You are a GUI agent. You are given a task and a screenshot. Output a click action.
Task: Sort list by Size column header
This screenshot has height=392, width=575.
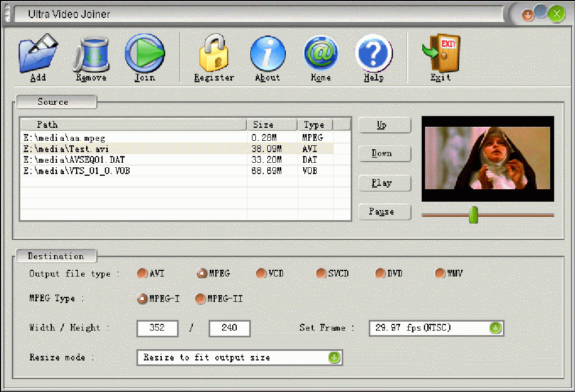[272, 125]
